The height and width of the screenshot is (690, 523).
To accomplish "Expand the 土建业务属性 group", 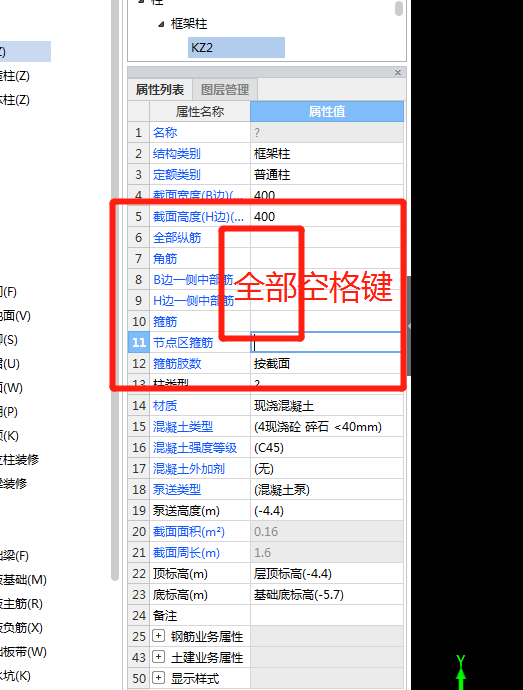I will click(158, 657).
